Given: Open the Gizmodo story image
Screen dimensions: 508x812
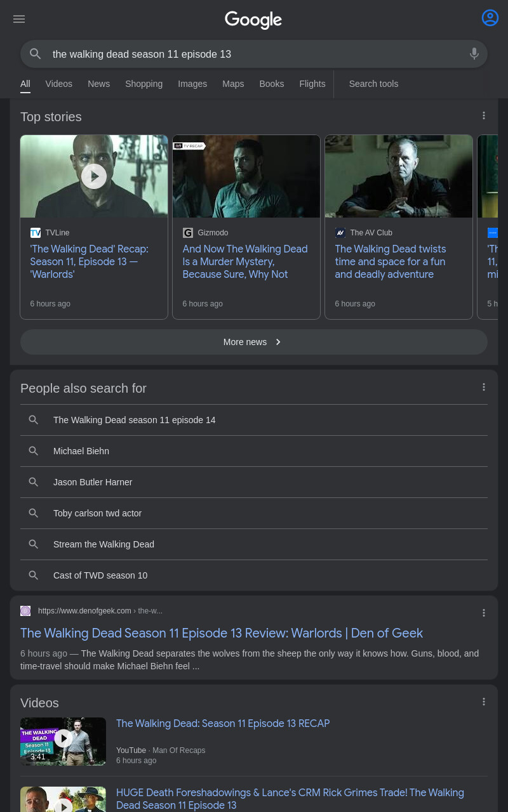Looking at the screenshot, I should click(246, 176).
